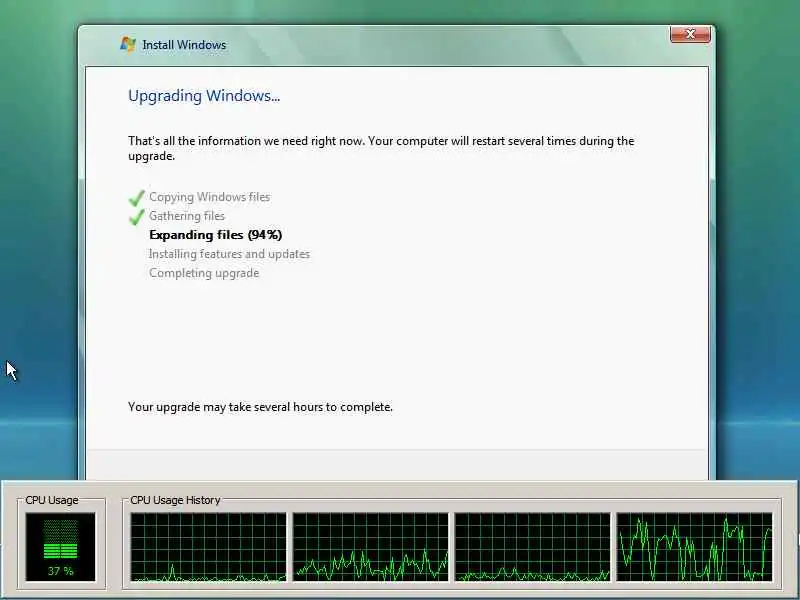800x600 pixels.
Task: Click the CPU Usage History group label
Action: coord(175,500)
